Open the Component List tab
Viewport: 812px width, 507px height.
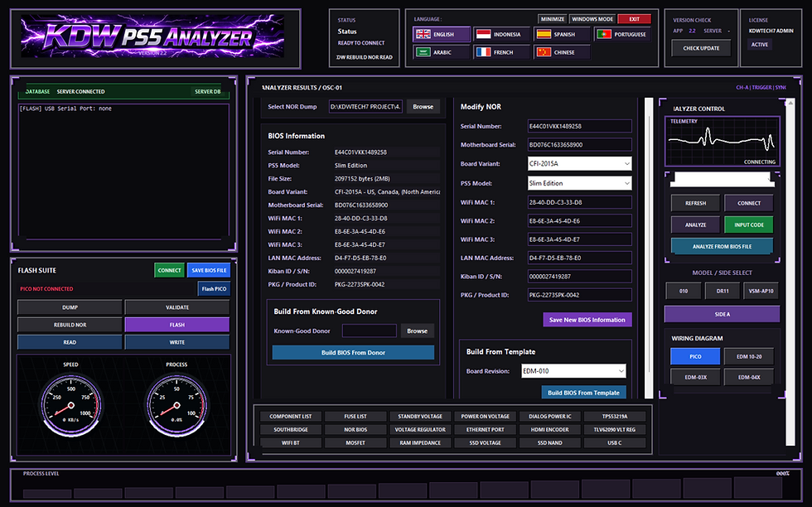tap(291, 417)
